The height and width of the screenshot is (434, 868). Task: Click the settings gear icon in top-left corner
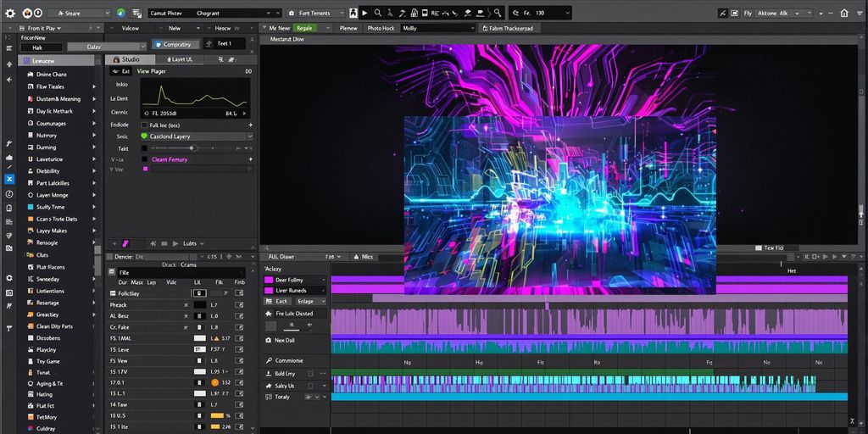pyautogui.click(x=10, y=14)
